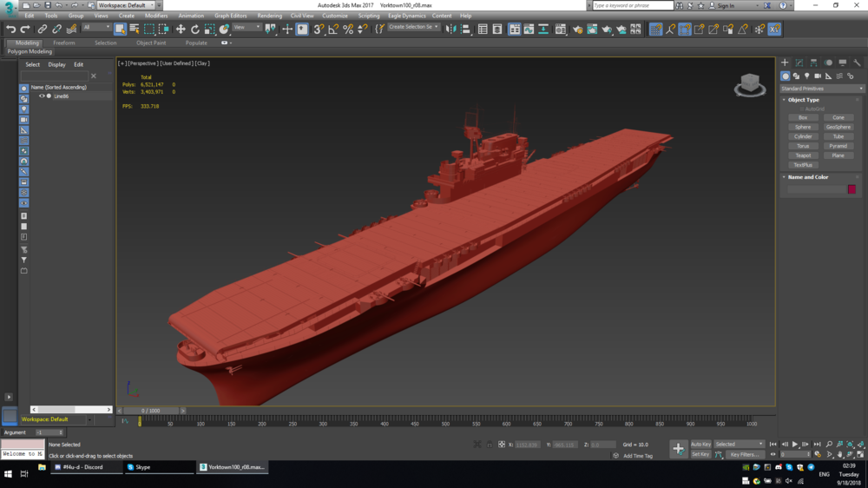Activate the Select and Rotate tool
The width and height of the screenshot is (868, 488).
(194, 30)
